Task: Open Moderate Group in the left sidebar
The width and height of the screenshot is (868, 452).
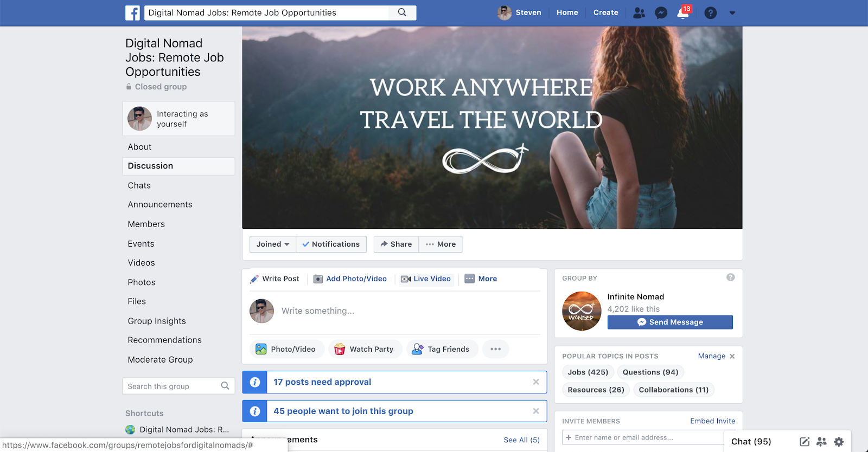Action: point(161,359)
